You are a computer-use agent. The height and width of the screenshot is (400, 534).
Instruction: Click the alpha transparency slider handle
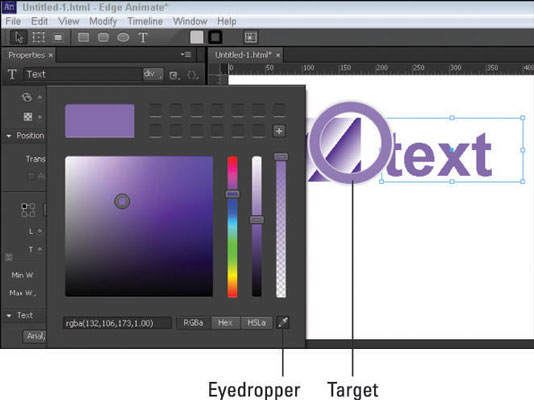coord(281,157)
